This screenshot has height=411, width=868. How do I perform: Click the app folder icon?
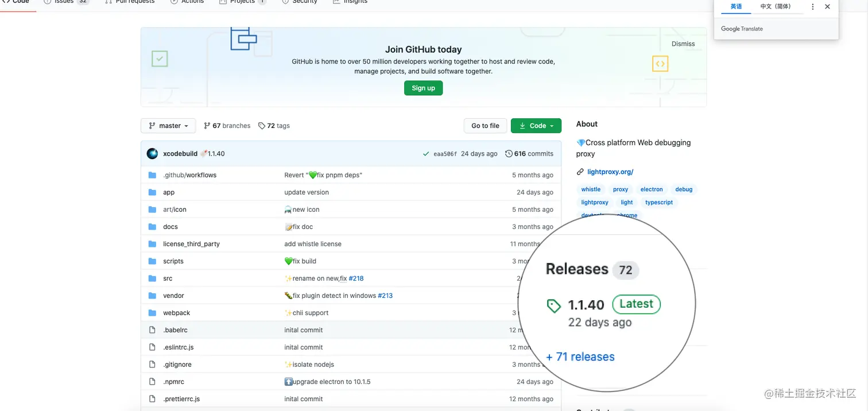pos(152,192)
